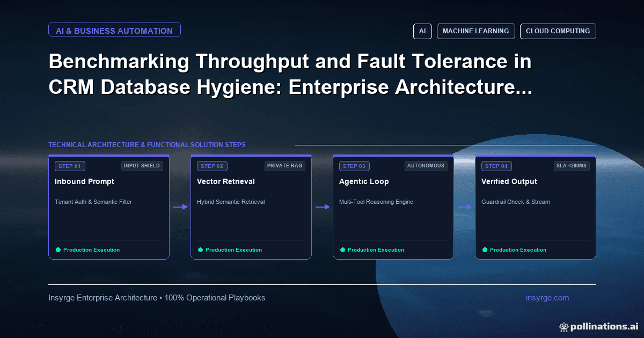The height and width of the screenshot is (338, 644).
Task: Click the pollinations.ai logo icon
Action: coord(563,326)
